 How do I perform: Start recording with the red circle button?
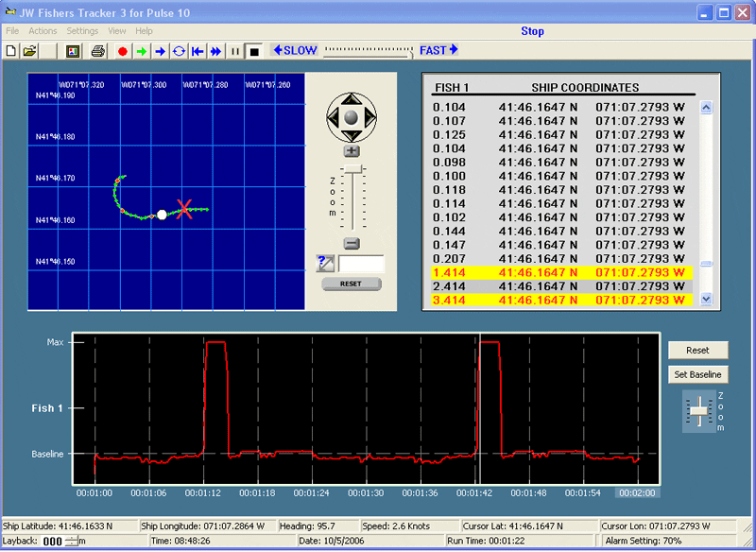[123, 51]
